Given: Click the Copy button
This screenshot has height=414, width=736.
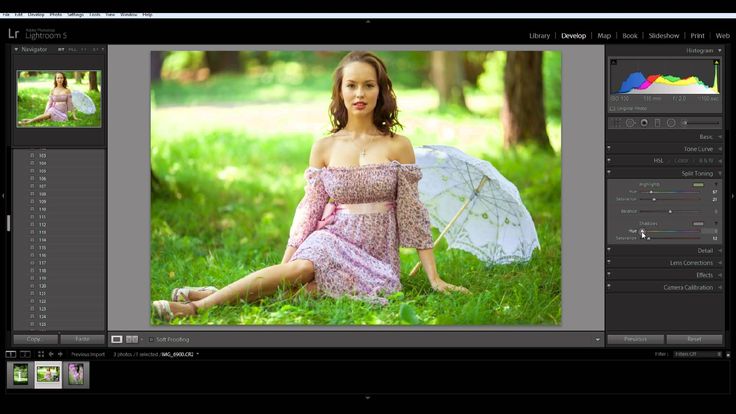Looking at the screenshot, I should click(x=35, y=339).
